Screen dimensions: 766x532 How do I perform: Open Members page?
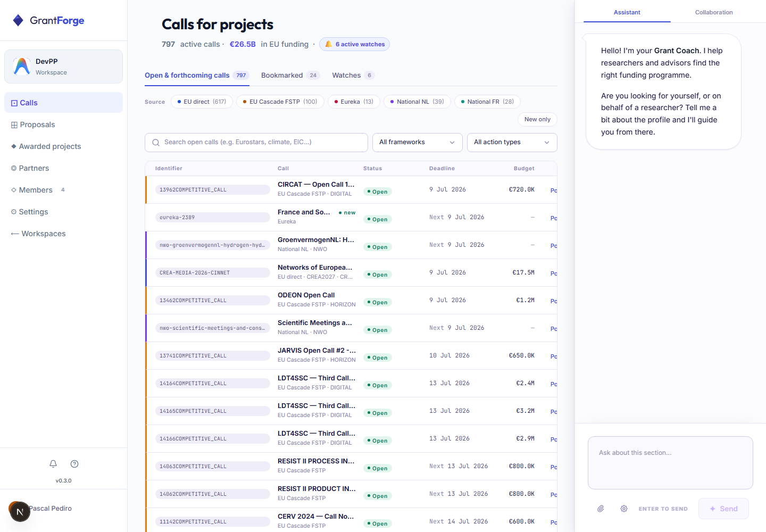click(63, 190)
